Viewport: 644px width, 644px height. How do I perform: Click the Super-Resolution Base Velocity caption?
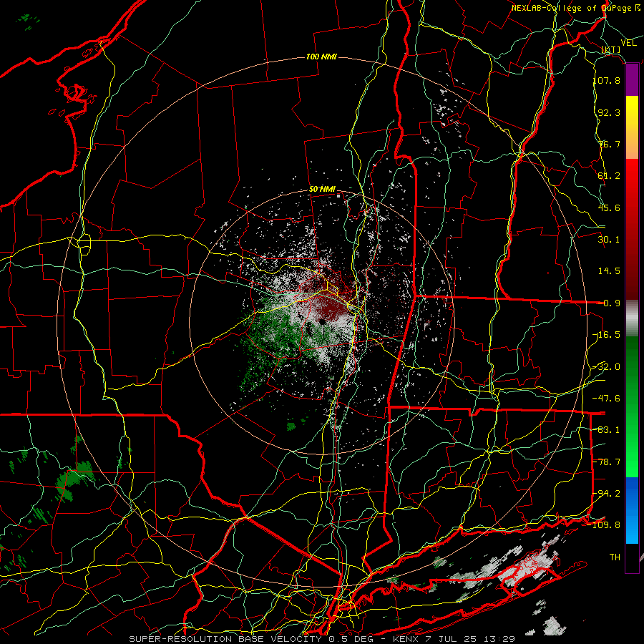coord(322,639)
